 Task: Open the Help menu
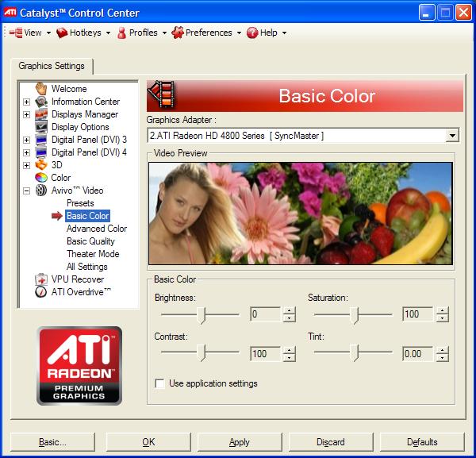[x=267, y=33]
